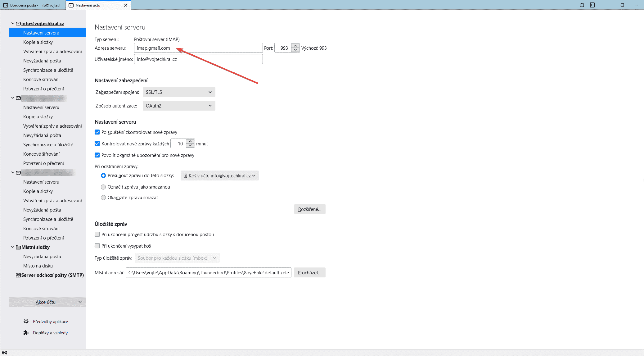Open Zabezpečení spojení SSL/TLS dropdown
This screenshot has height=356, width=644.
tap(179, 92)
